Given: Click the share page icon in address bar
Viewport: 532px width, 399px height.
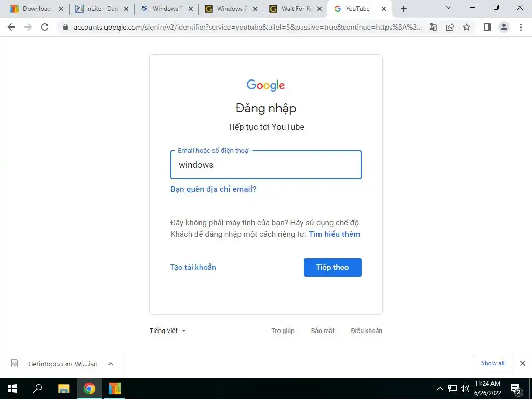Looking at the screenshot, I should click(450, 27).
